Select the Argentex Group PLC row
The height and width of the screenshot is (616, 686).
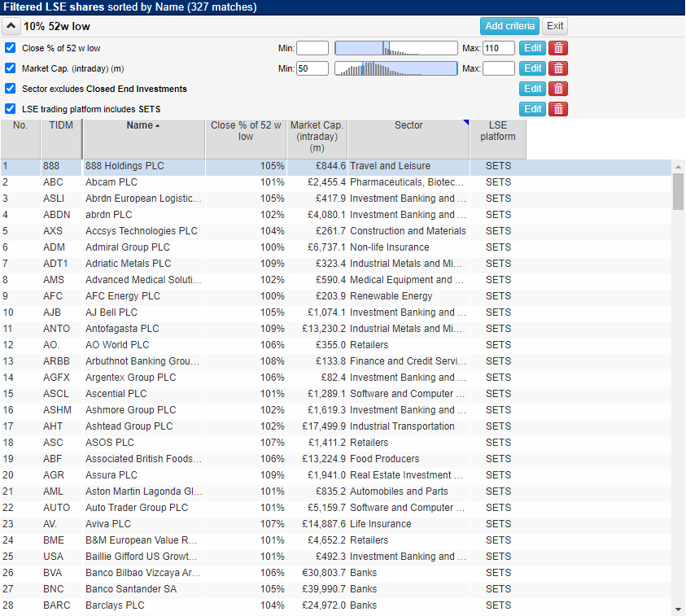(x=336, y=378)
